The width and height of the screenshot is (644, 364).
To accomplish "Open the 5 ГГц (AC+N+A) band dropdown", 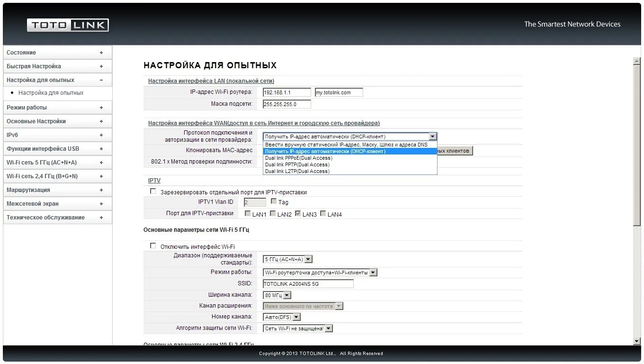I will pyautogui.click(x=287, y=259).
